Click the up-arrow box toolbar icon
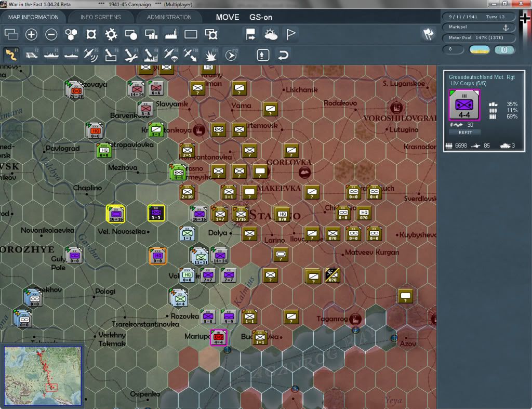This screenshot has height=409, width=532. (263, 55)
